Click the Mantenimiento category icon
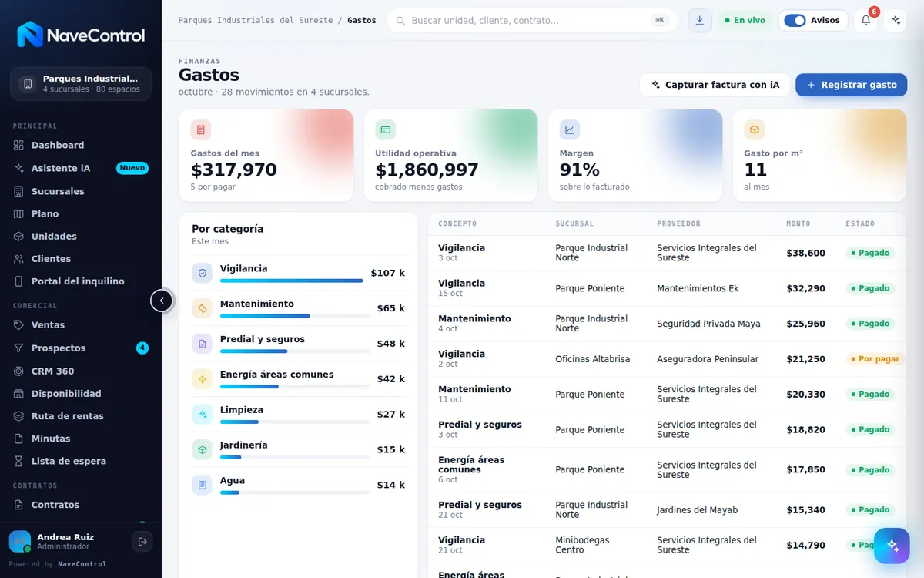Screen dimensions: 924x578 click(x=203, y=308)
